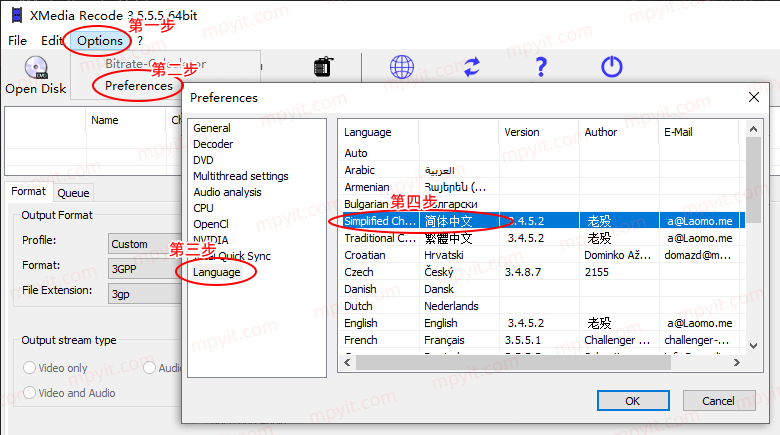Open the globe homepage icon
The height and width of the screenshot is (435, 780).
pos(401,67)
